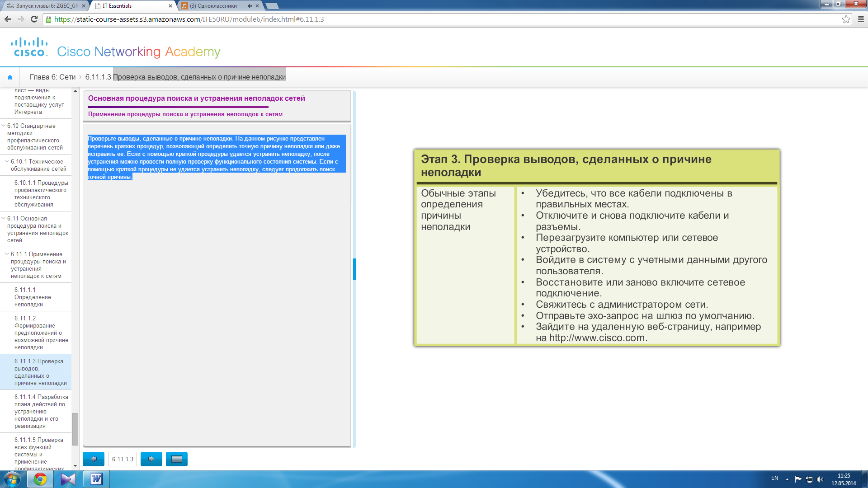Click the Этап 3 figure heading
Screen dimensions: 868x488
pyautogui.click(x=566, y=166)
